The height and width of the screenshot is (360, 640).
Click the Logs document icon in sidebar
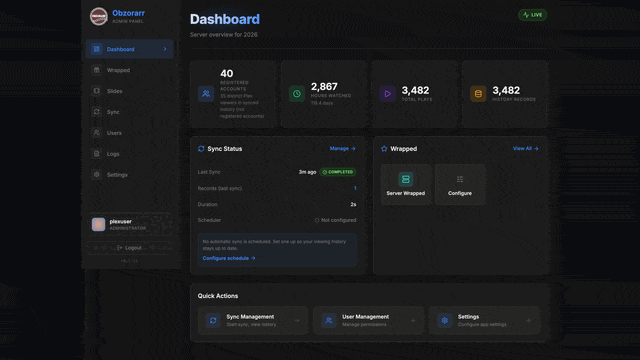(96, 153)
